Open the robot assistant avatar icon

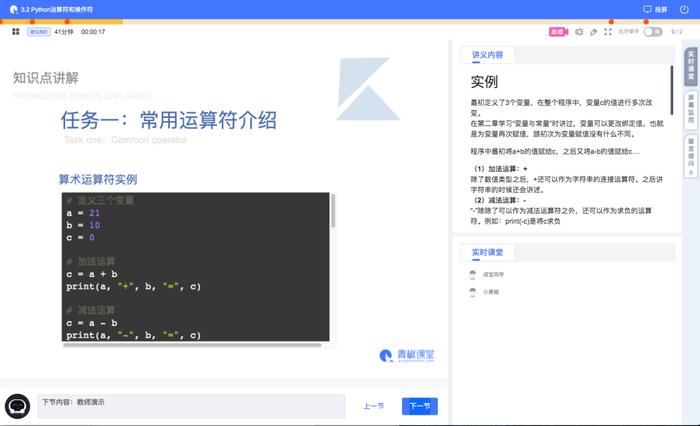pyautogui.click(x=17, y=406)
